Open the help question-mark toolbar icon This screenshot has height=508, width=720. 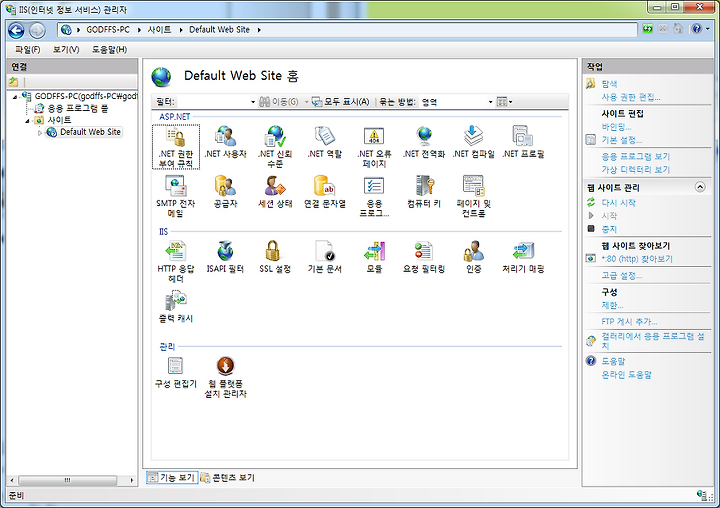pos(697,29)
